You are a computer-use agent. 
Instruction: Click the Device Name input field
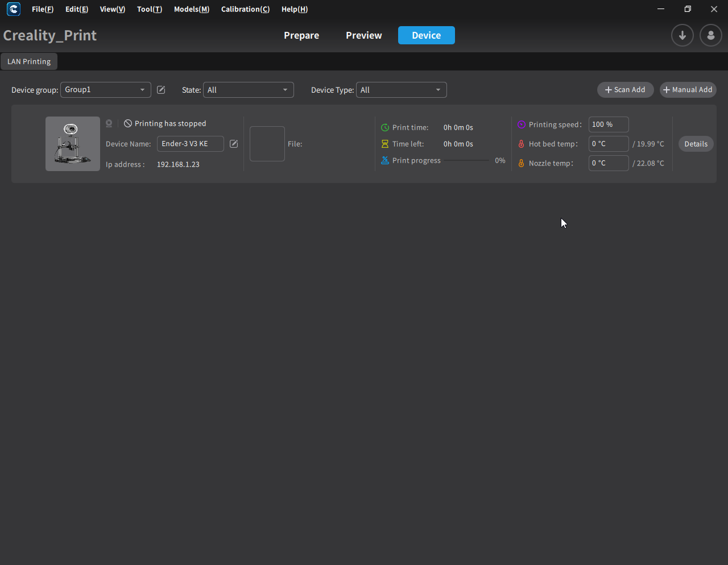pyautogui.click(x=191, y=144)
